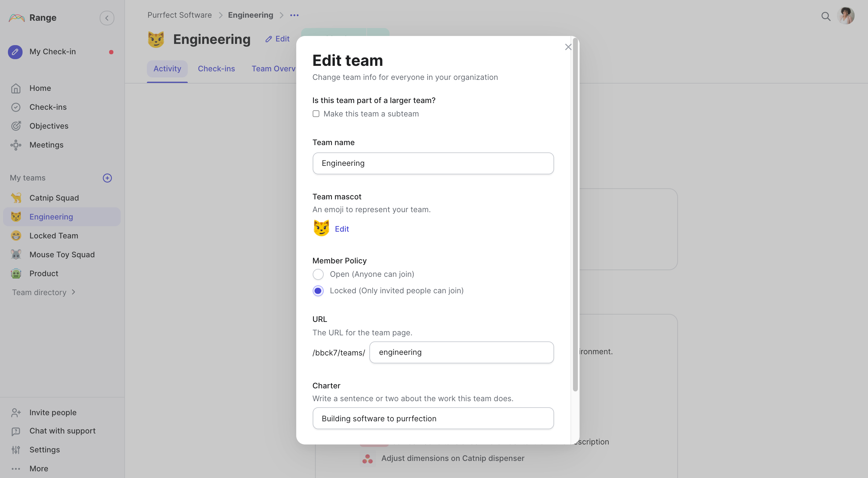The width and height of the screenshot is (868, 478).
Task: Click the team mascot emoji in dialog
Action: point(321,228)
